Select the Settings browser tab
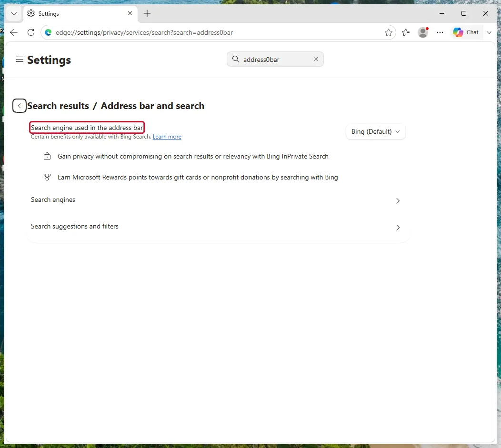This screenshot has height=448, width=501. [x=80, y=14]
